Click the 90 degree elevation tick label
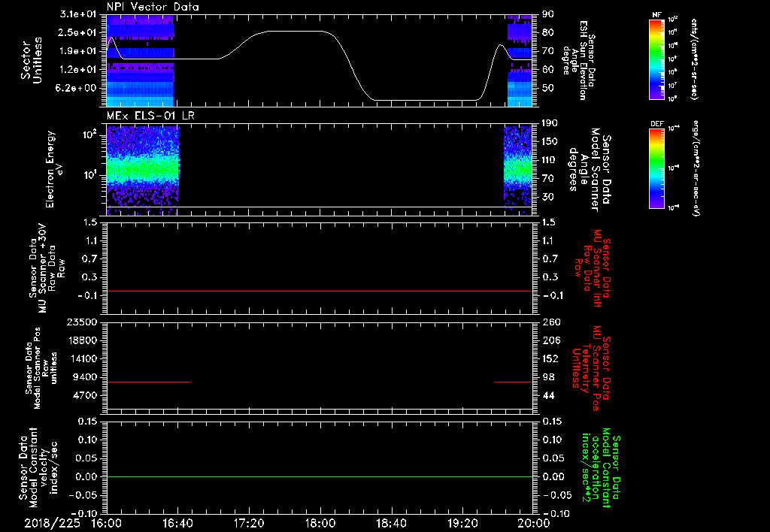770x532 pixels. (548, 14)
